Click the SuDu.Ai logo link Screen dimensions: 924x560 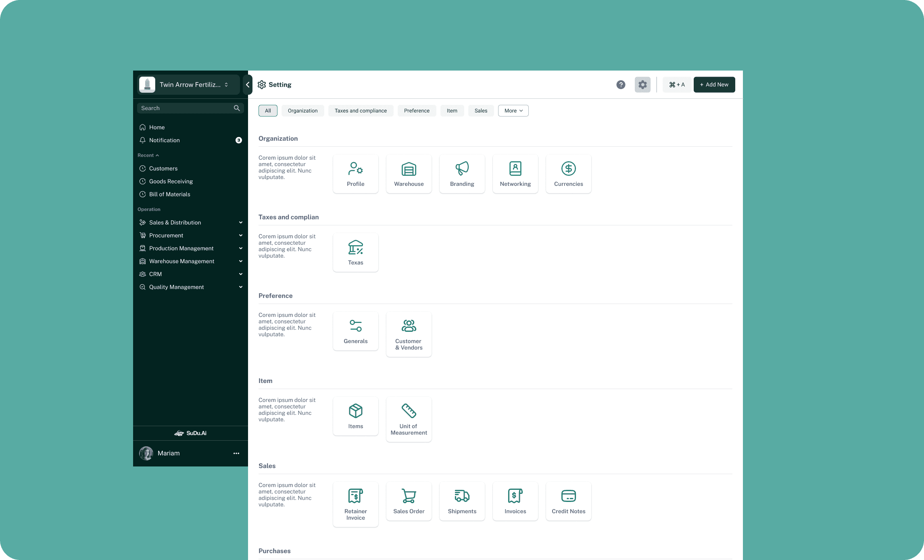190,433
